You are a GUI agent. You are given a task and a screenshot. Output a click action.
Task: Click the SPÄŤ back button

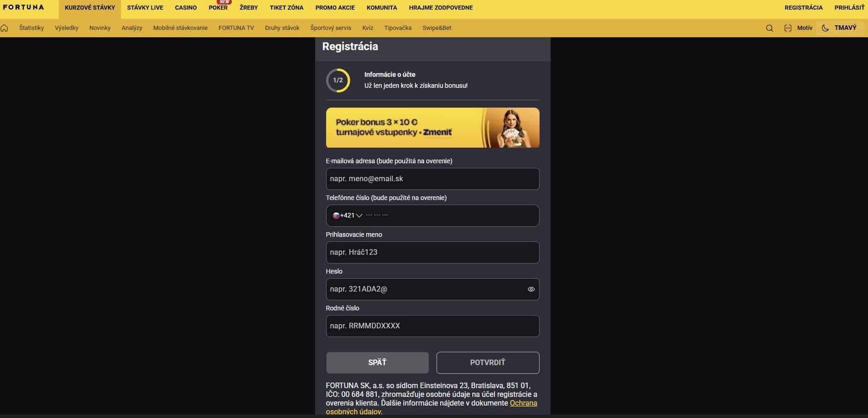(377, 363)
